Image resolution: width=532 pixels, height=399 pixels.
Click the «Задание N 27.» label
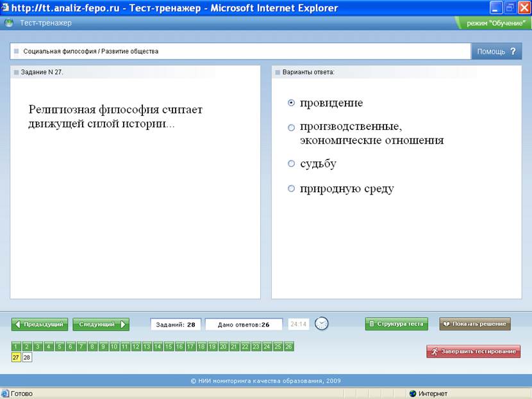(42, 72)
